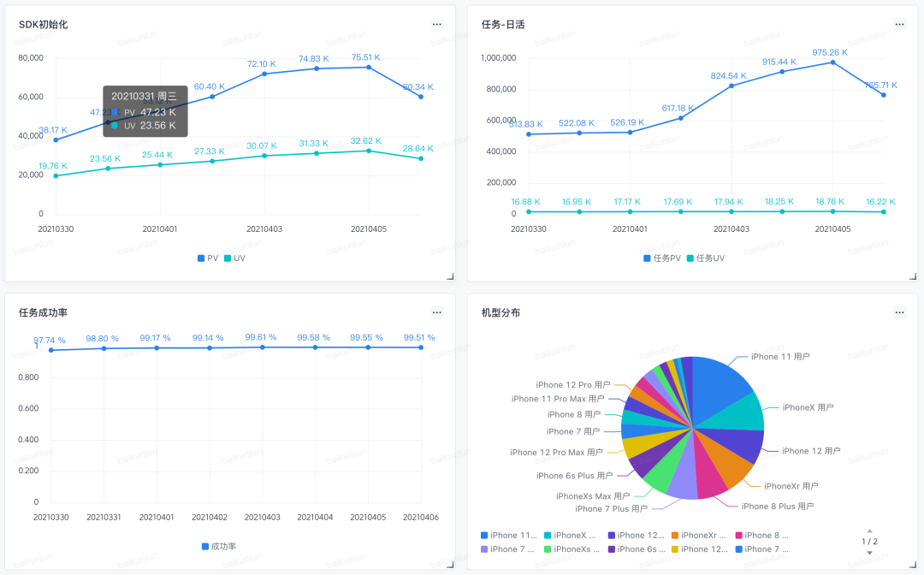The width and height of the screenshot is (924, 575).
Task: Open the SDK初始化 panel more-options menu
Action: 436,24
